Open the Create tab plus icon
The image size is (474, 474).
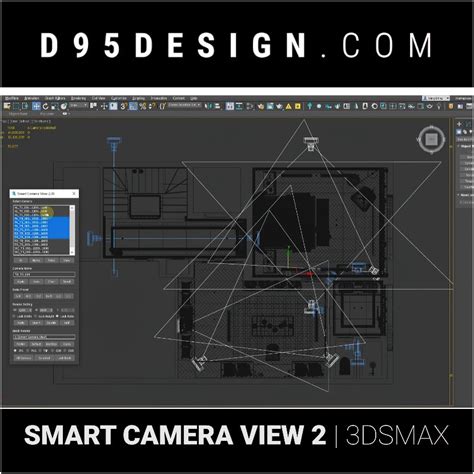pyautogui.click(x=459, y=124)
